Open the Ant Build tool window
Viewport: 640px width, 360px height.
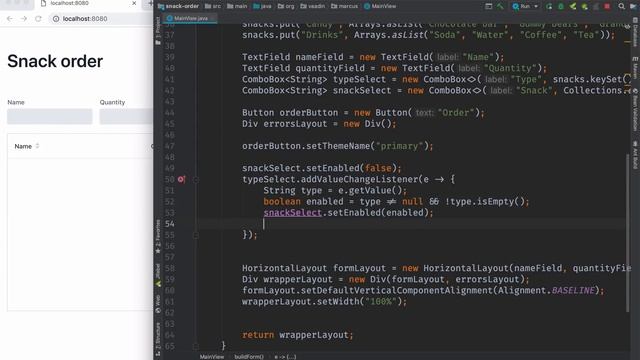(636, 155)
